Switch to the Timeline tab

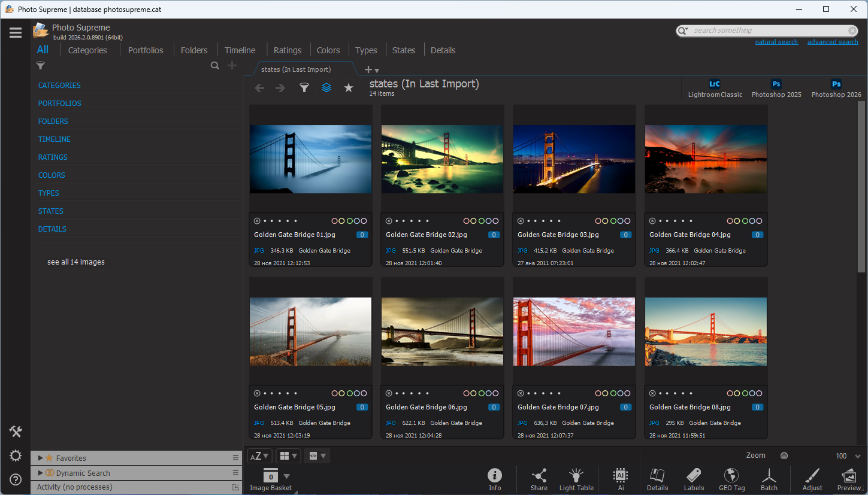(x=240, y=50)
